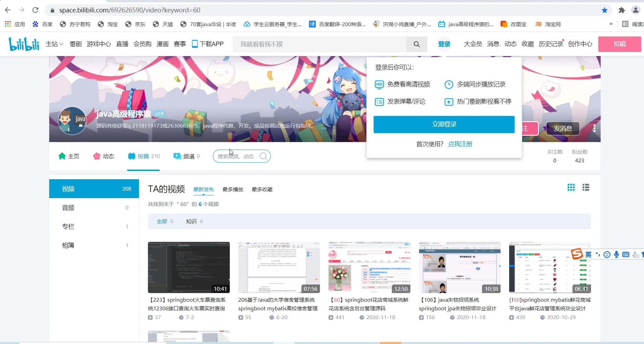644x344 pixels.
Task: Open 阅读清单 reading list
Action: [x=633, y=24]
